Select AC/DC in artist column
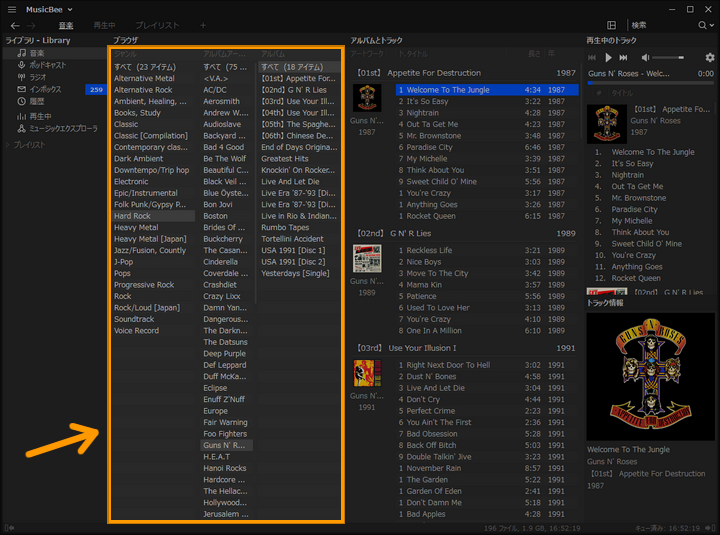 pos(226,90)
